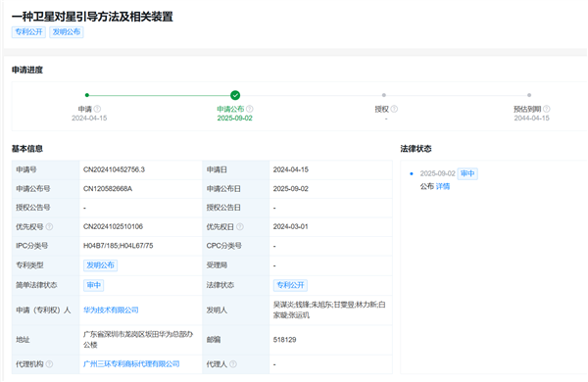Click the help icon next to 申请公布
The height and width of the screenshot is (382, 588).
(x=249, y=109)
